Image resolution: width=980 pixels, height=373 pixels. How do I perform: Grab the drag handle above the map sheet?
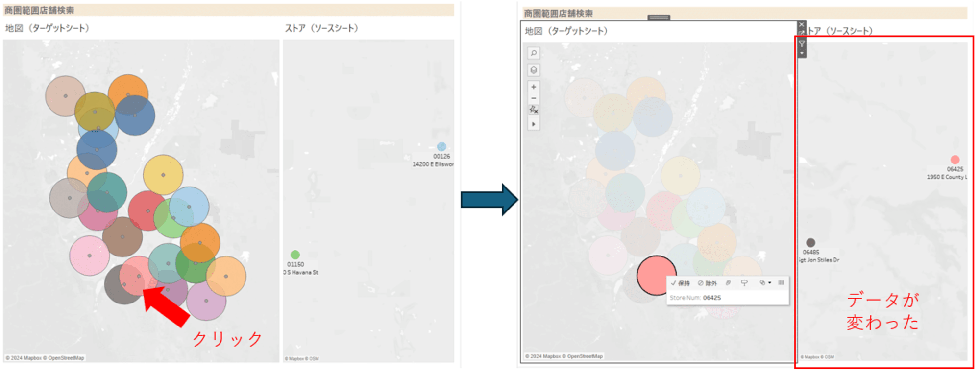pos(659,18)
